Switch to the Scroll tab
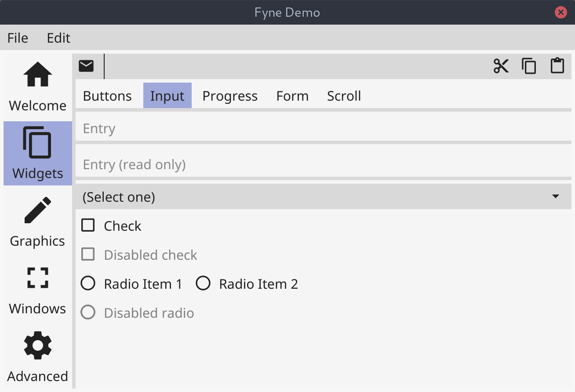The width and height of the screenshot is (575, 392). pos(344,96)
